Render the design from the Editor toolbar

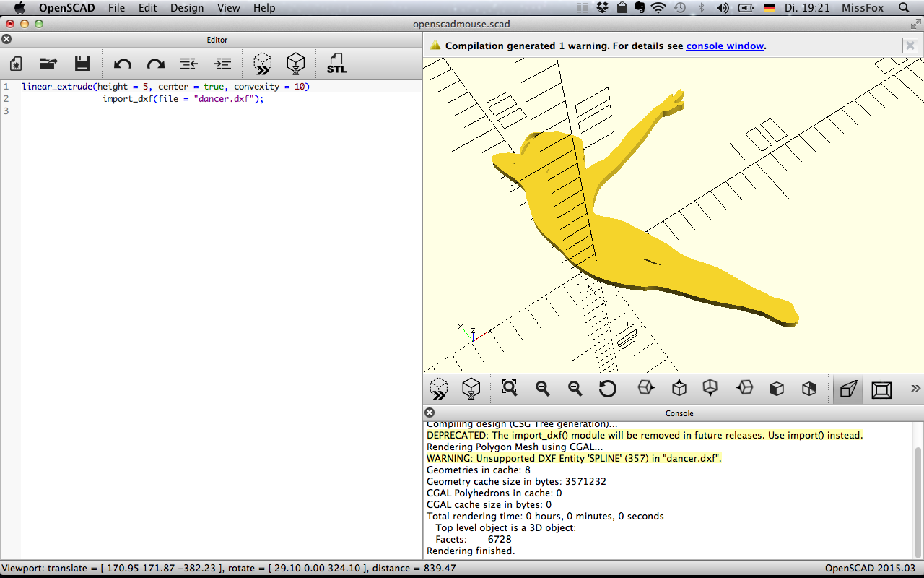tap(296, 64)
